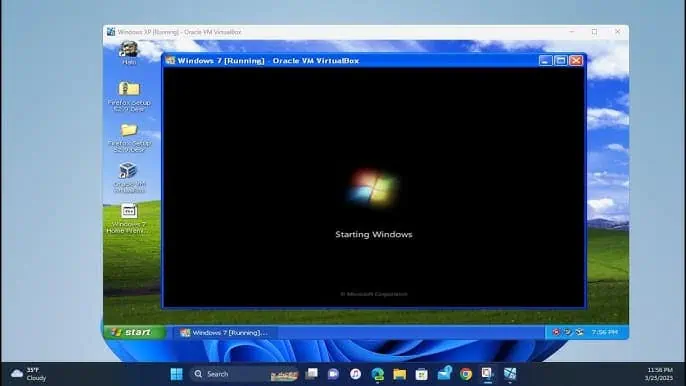Maximize the outer Windows XP VirtualBox window
Viewport: 686px width, 386px height.
[x=594, y=32]
